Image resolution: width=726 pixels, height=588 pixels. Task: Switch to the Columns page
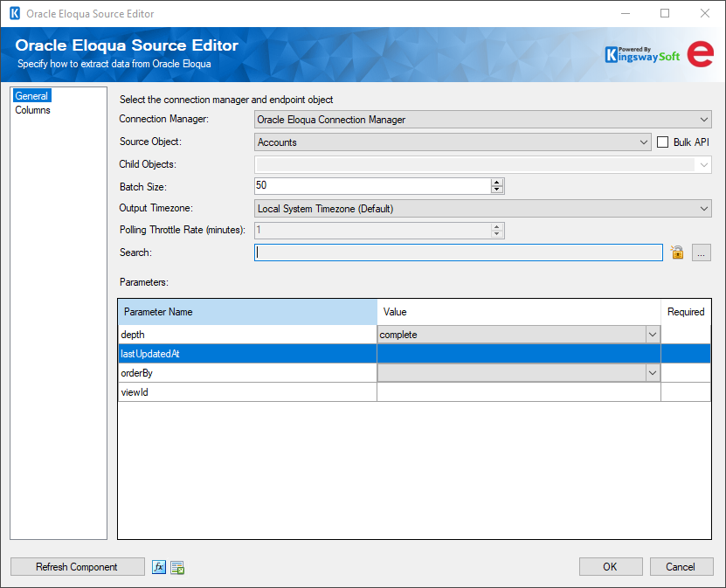(32, 110)
